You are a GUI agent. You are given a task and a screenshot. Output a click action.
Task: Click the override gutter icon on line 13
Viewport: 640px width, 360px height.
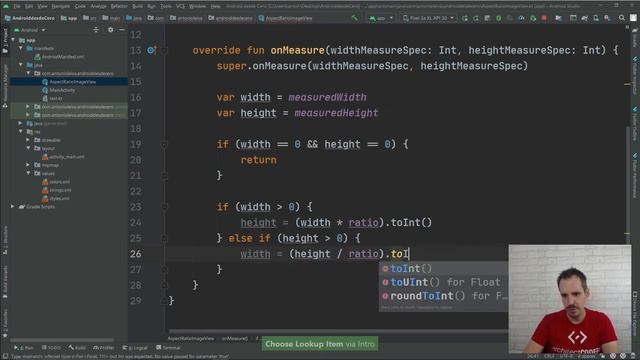151,50
